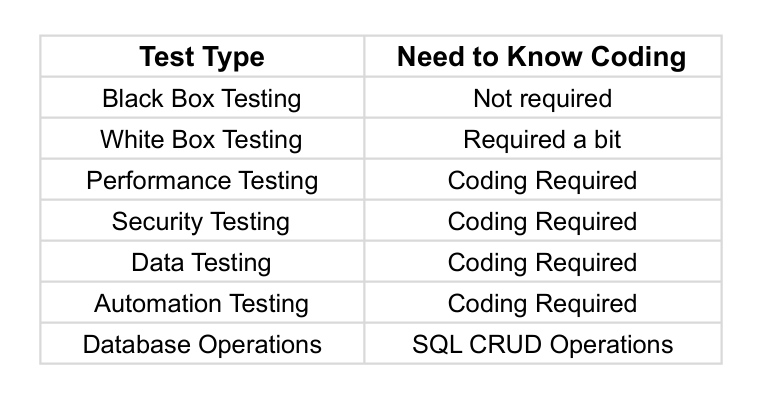Image resolution: width=765 pixels, height=402 pixels.
Task: Click the 'Test Type' column header
Action: [202, 57]
